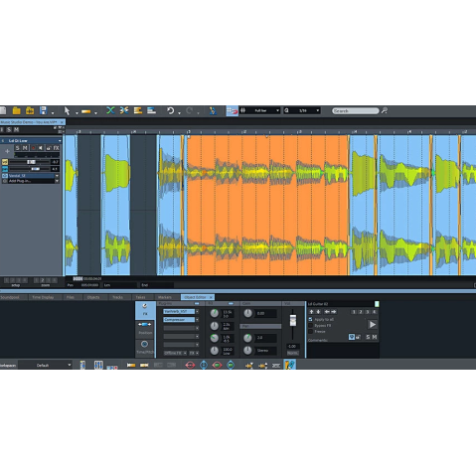Click the highlighted tool at bottom toolbar end
This screenshot has width=476, height=476.
coord(290,365)
